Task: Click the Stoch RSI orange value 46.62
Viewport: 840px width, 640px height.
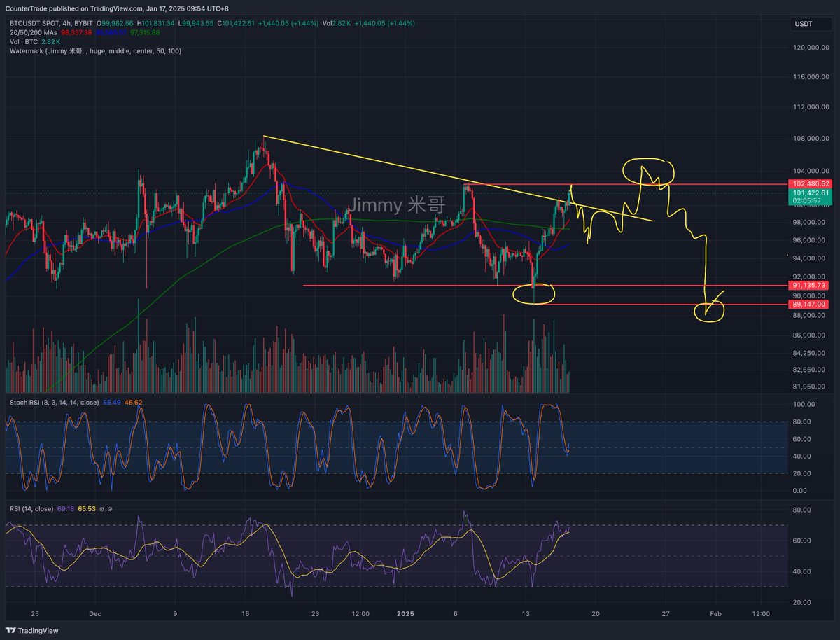Action: coord(133,403)
